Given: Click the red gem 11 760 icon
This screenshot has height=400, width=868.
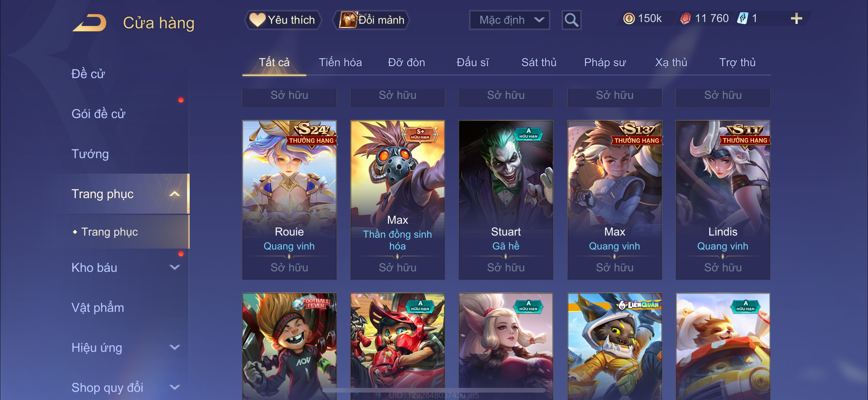Looking at the screenshot, I should click(x=685, y=19).
